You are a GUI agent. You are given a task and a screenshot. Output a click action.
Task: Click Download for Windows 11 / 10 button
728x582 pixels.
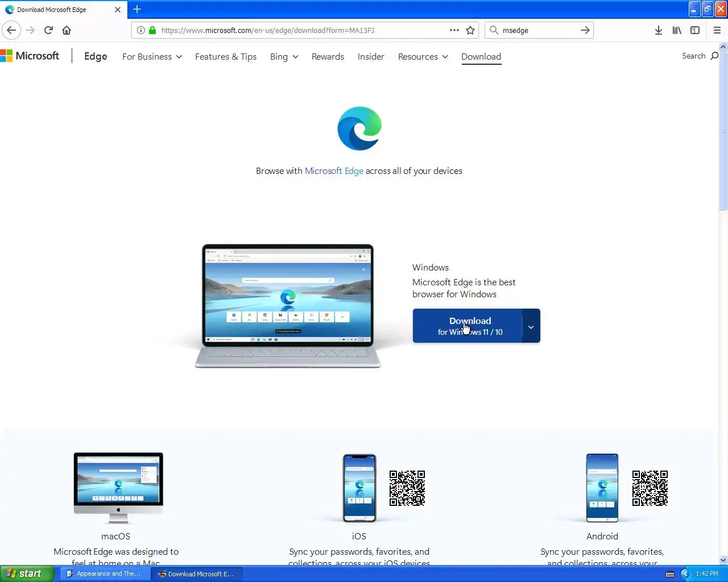point(468,326)
